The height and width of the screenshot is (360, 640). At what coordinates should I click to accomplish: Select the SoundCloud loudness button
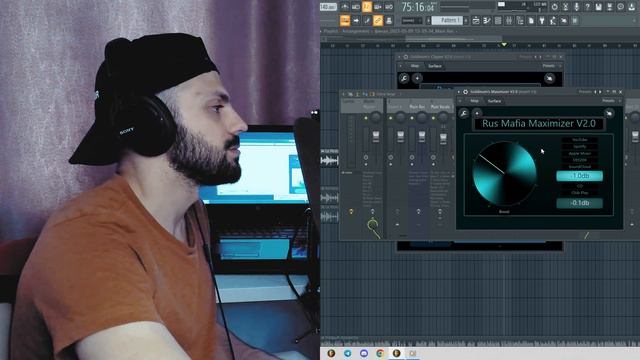pyautogui.click(x=580, y=167)
